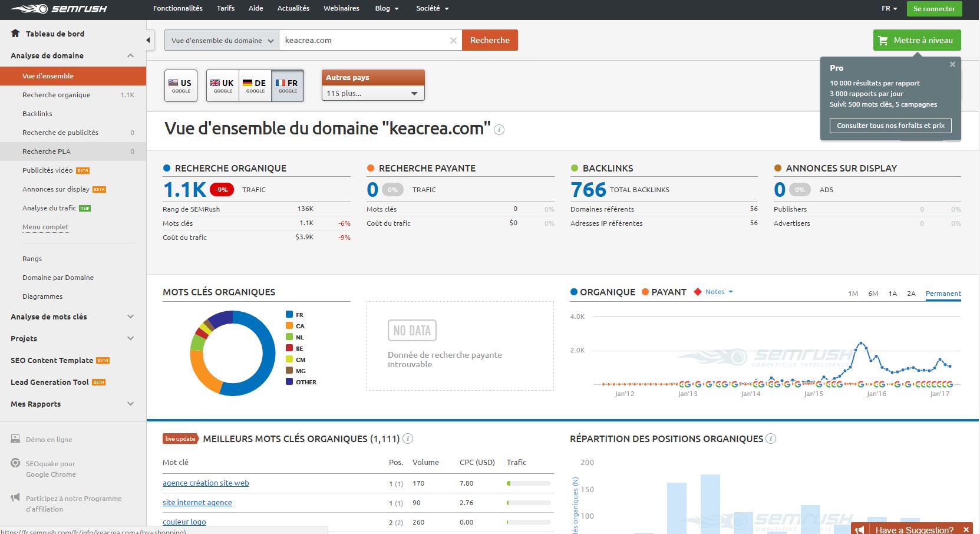This screenshot has height=534, width=980.
Task: Open Lead Generation Tool in sidebar
Action: point(50,382)
